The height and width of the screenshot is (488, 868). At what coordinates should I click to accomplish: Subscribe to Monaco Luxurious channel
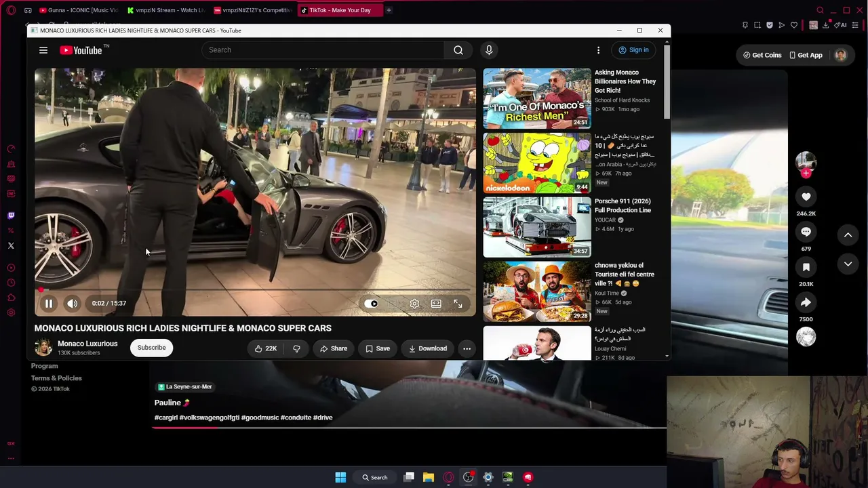point(151,348)
